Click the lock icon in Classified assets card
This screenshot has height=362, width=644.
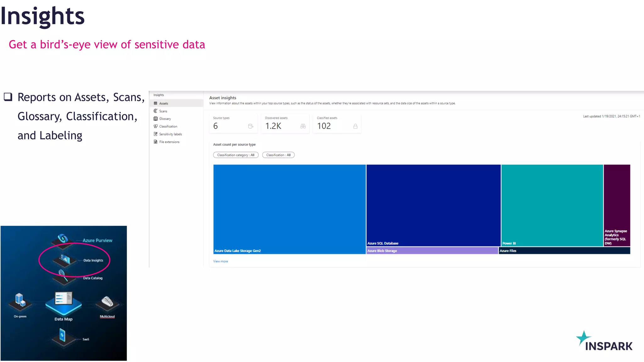tap(355, 126)
